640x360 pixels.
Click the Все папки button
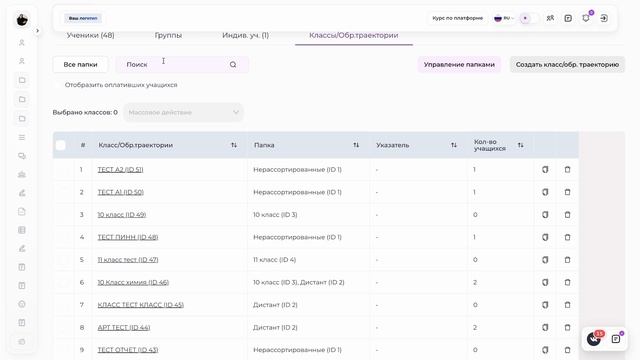[x=80, y=64]
